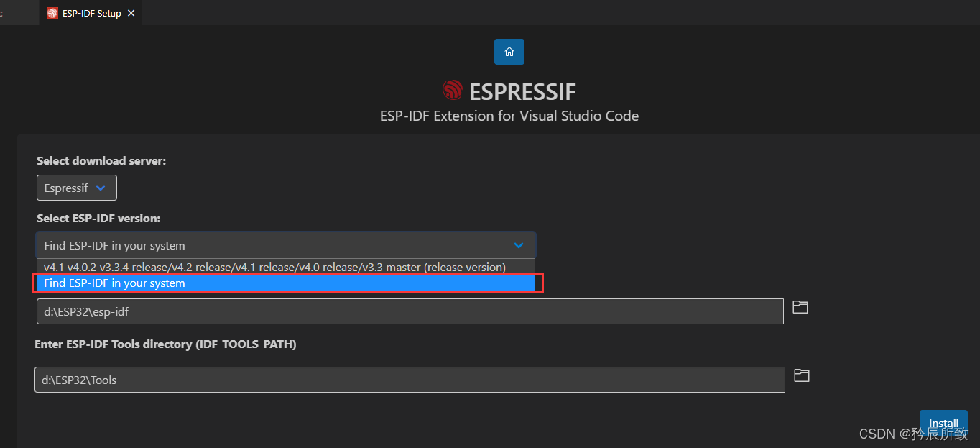Browse folder for ESP-IDF directory
980x448 pixels.
tap(800, 307)
